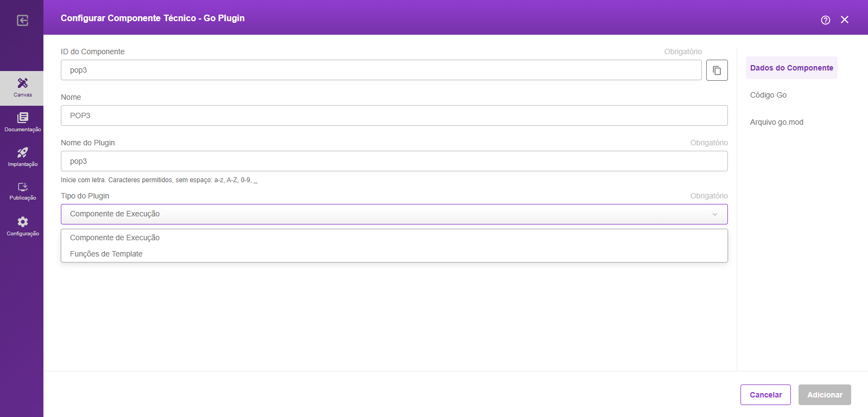
Task: Click the back/exit icon in sidebar
Action: click(22, 21)
